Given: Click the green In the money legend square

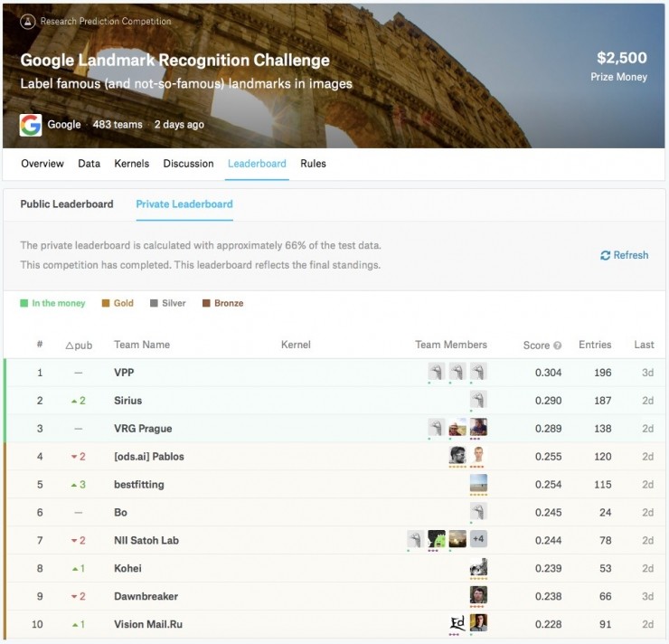Looking at the screenshot, I should [x=24, y=303].
